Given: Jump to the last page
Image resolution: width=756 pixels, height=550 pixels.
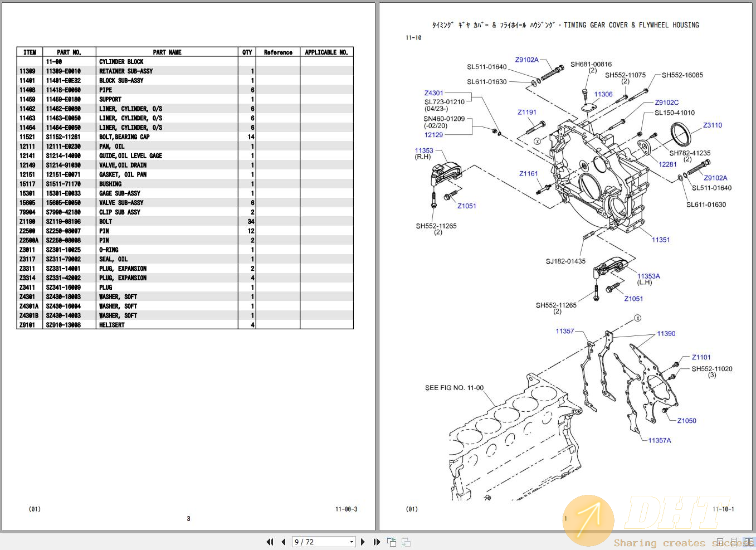Looking at the screenshot, I should pyautogui.click(x=377, y=542).
